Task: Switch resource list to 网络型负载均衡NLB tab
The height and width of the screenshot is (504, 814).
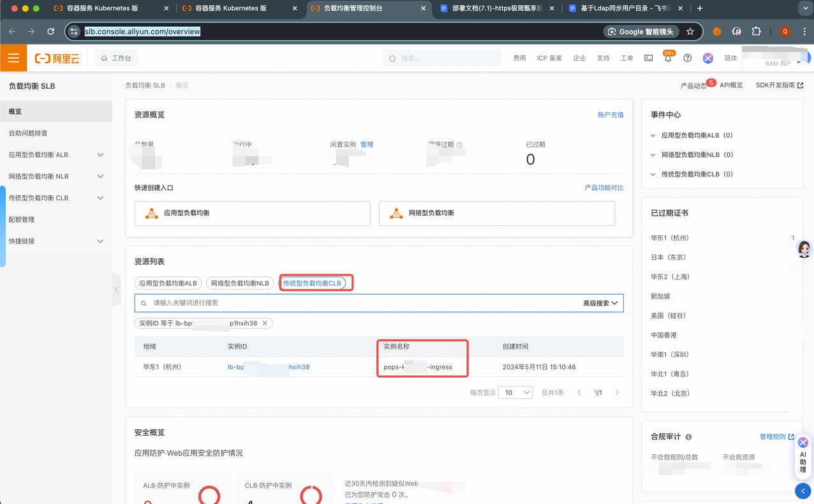Action: coord(240,283)
